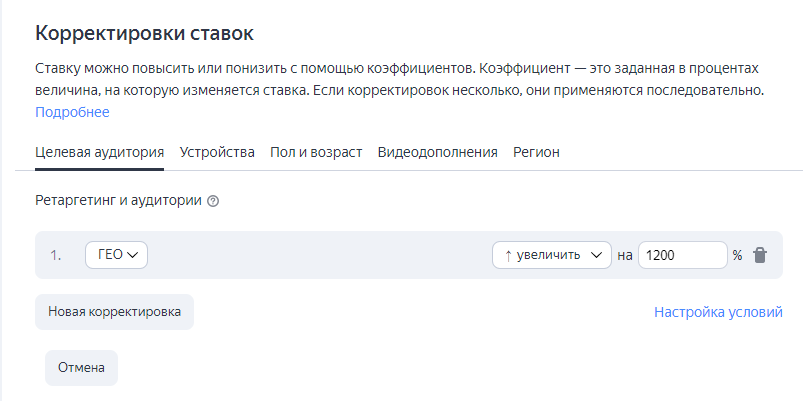Select the Регион tab

tap(536, 152)
